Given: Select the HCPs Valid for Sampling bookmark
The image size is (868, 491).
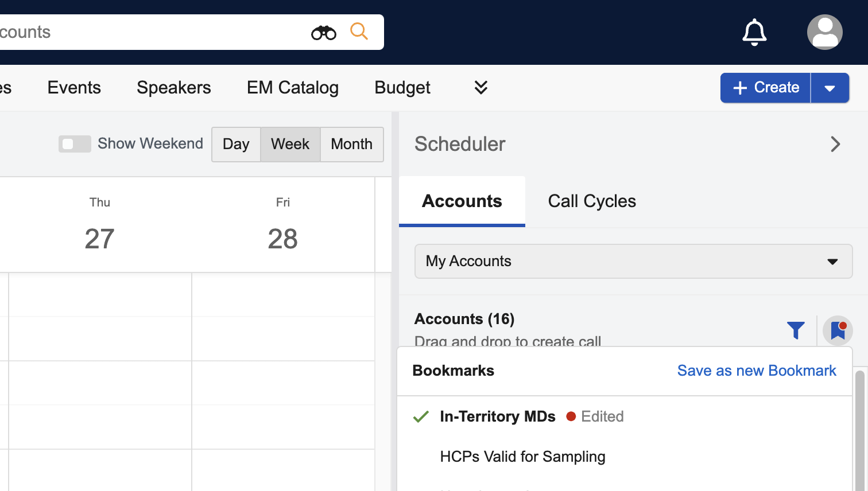Looking at the screenshot, I should coord(522,457).
